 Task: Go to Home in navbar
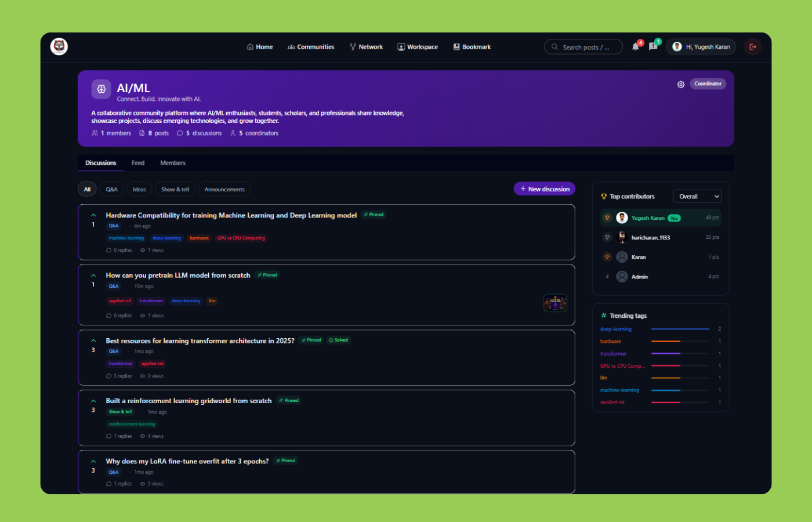click(x=260, y=47)
